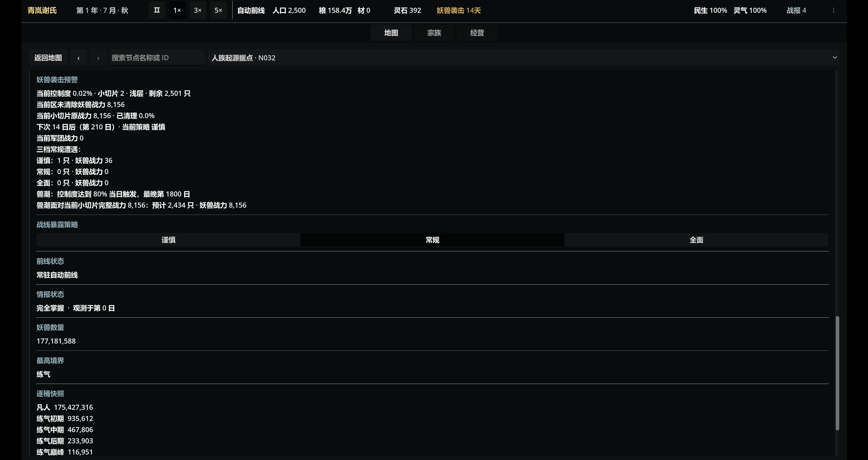Screen dimensions: 868x460
Task: Click the 兽潮 80% trigger description line
Action: [x=113, y=194]
